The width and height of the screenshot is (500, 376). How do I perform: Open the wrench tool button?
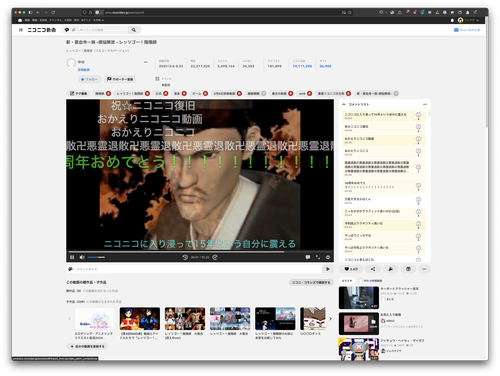(x=390, y=269)
